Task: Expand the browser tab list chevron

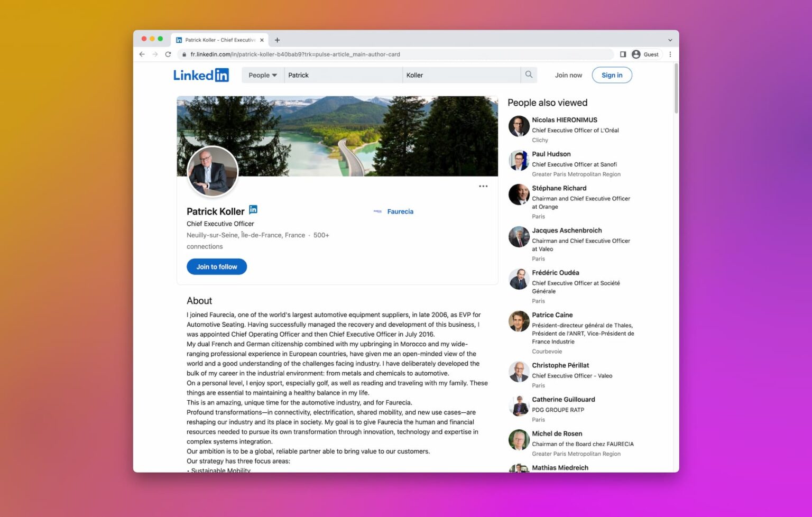Action: (669, 39)
